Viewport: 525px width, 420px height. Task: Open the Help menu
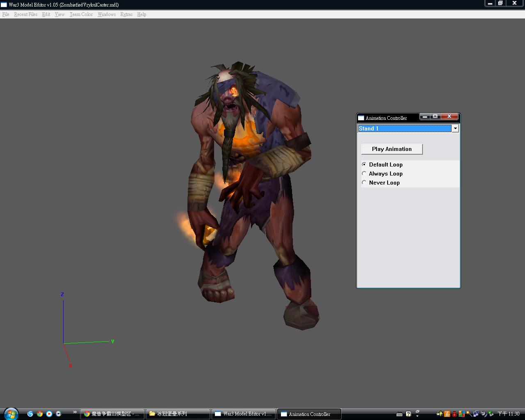142,14
